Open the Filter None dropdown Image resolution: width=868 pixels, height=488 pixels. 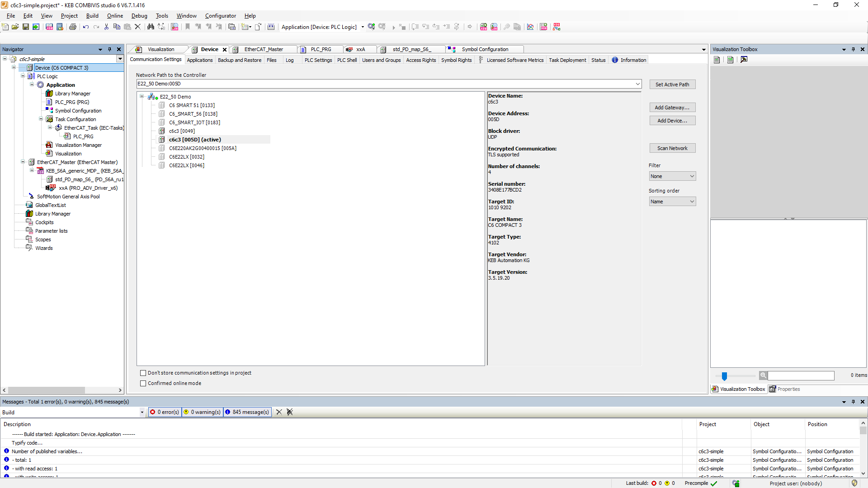672,177
